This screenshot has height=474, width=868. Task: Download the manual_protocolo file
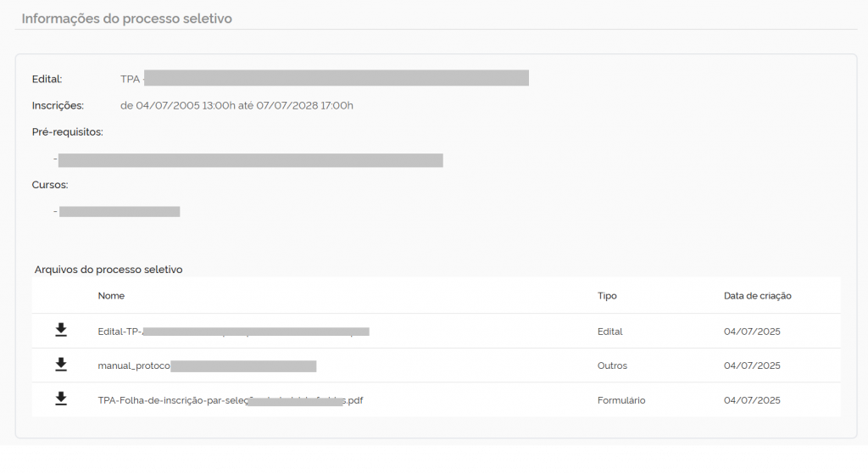[x=61, y=365]
